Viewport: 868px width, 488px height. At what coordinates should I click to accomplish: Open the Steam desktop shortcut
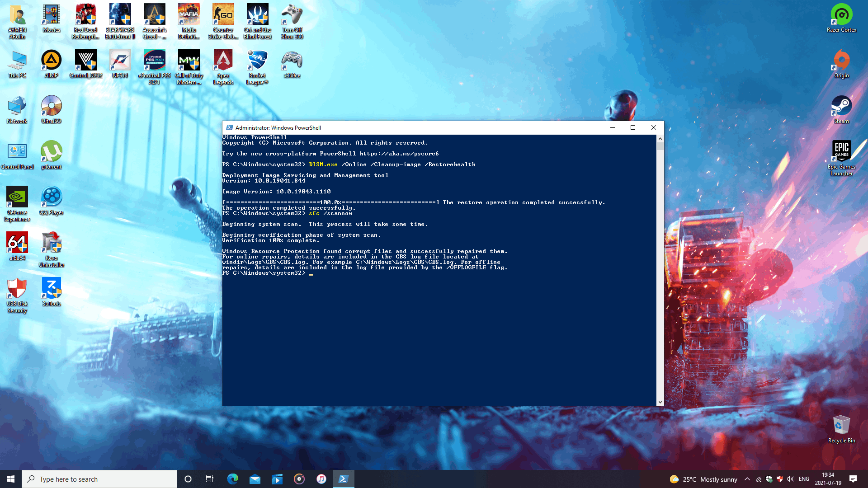[841, 108]
